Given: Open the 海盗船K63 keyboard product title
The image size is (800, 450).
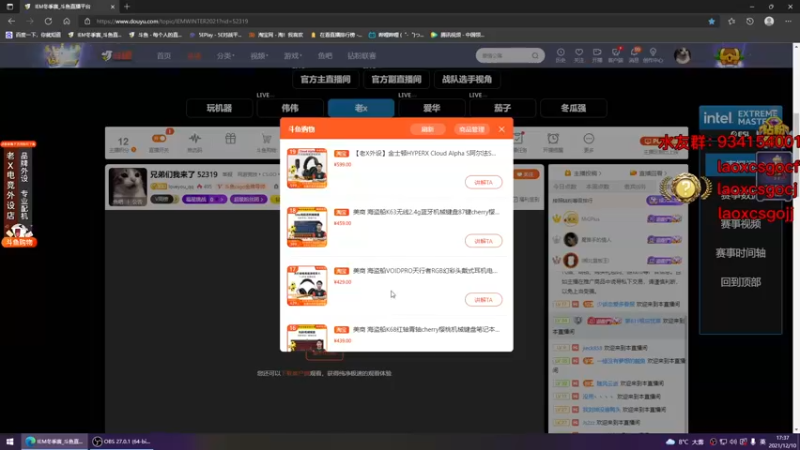Looking at the screenshot, I should click(426, 212).
